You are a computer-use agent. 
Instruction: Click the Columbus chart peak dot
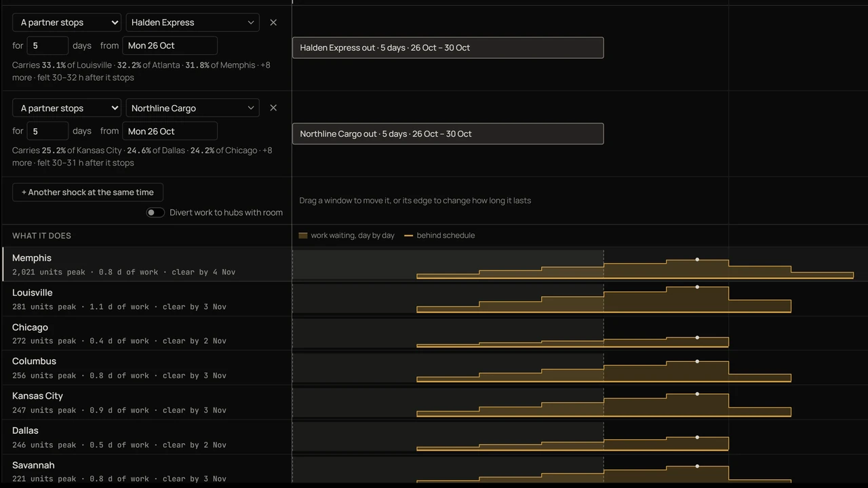pos(697,361)
